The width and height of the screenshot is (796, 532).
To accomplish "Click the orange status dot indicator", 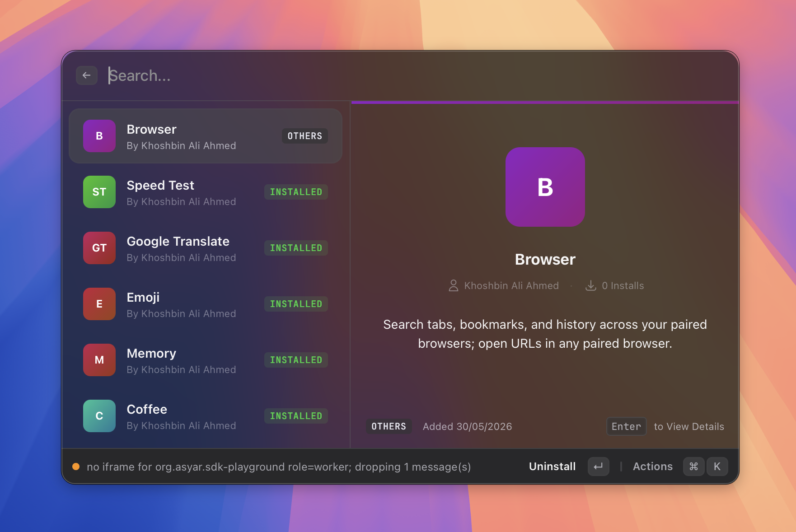I will pos(76,467).
